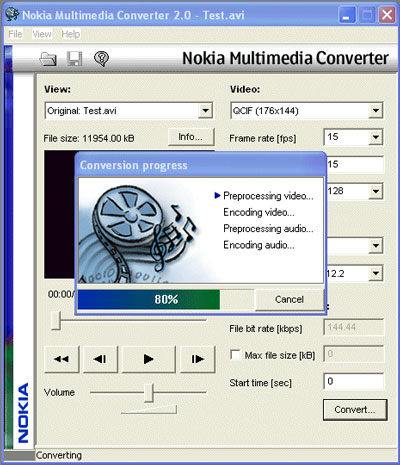Open the File menu
The height and width of the screenshot is (465, 400).
[x=15, y=34]
